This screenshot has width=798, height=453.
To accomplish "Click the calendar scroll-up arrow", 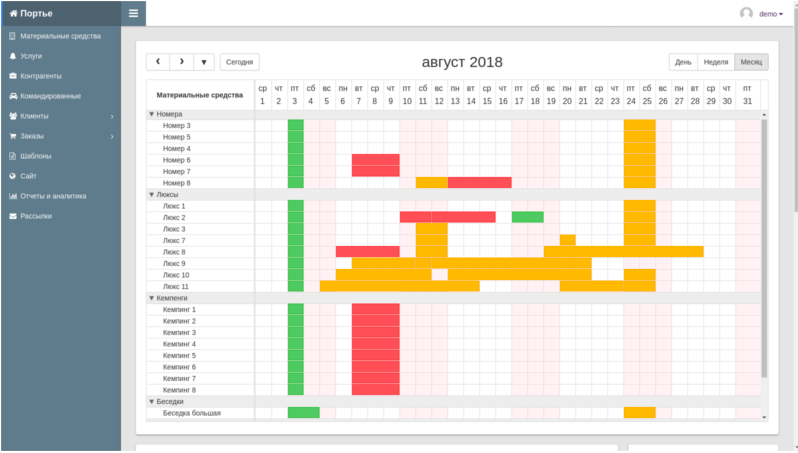I will pyautogui.click(x=764, y=115).
